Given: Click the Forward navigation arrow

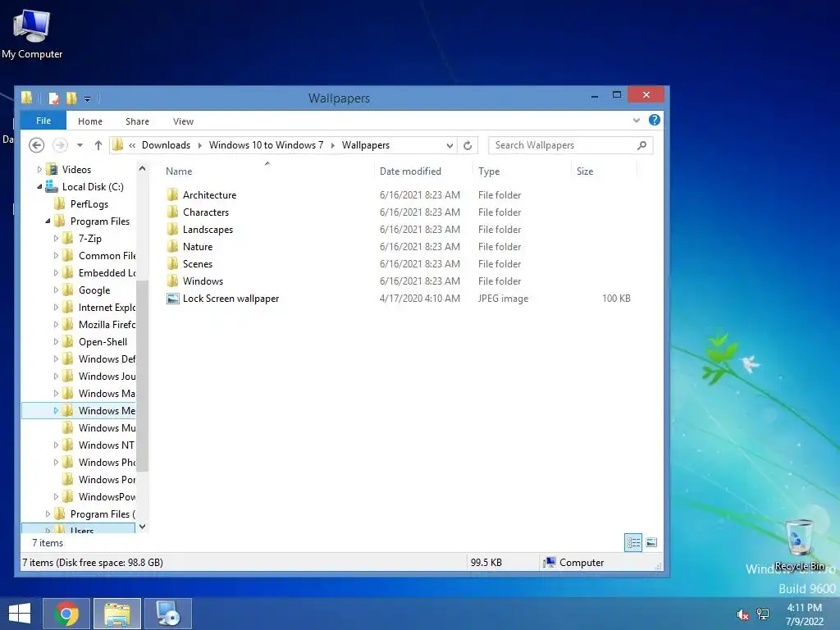Looking at the screenshot, I should (x=60, y=145).
